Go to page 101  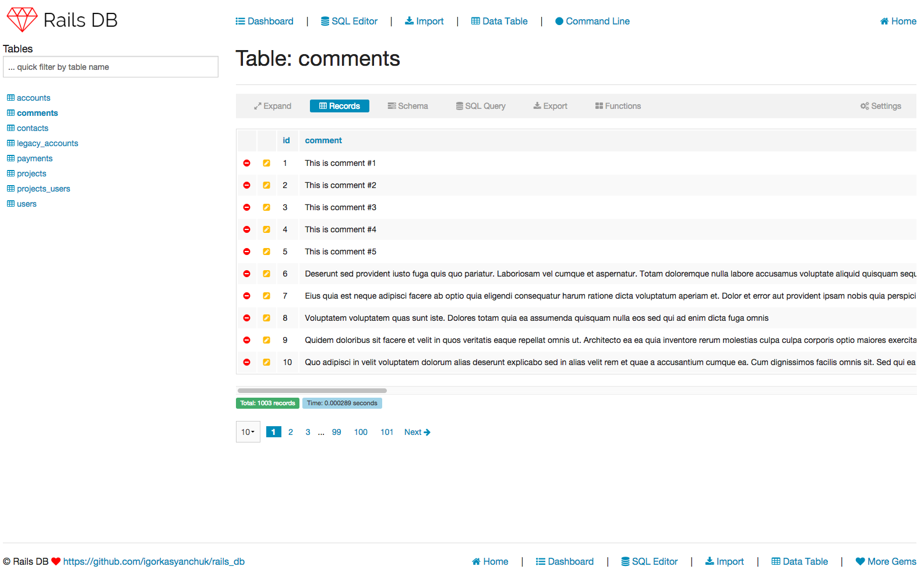387,432
